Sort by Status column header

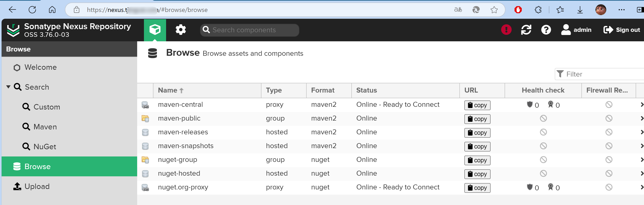406,90
